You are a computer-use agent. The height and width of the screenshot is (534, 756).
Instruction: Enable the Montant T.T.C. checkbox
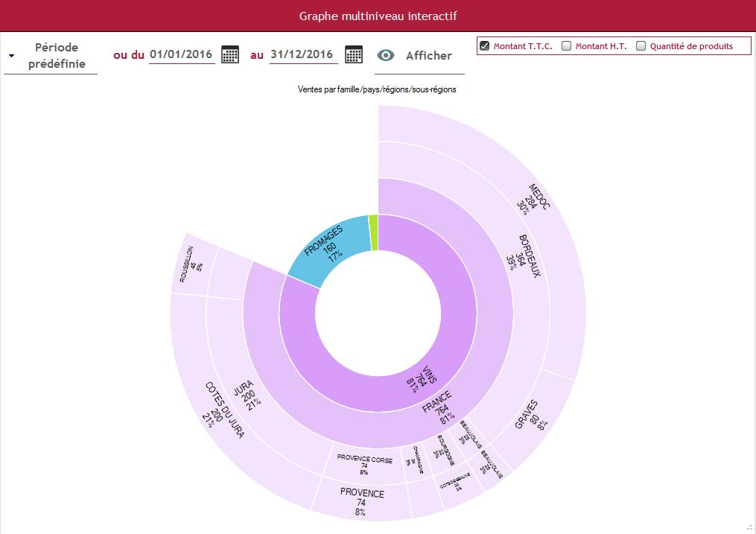click(485, 45)
